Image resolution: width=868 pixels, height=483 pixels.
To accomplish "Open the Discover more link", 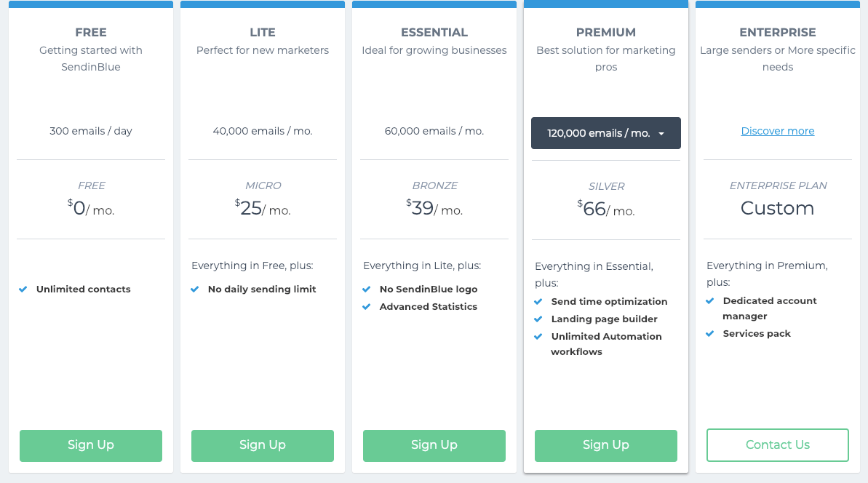I will (x=778, y=131).
